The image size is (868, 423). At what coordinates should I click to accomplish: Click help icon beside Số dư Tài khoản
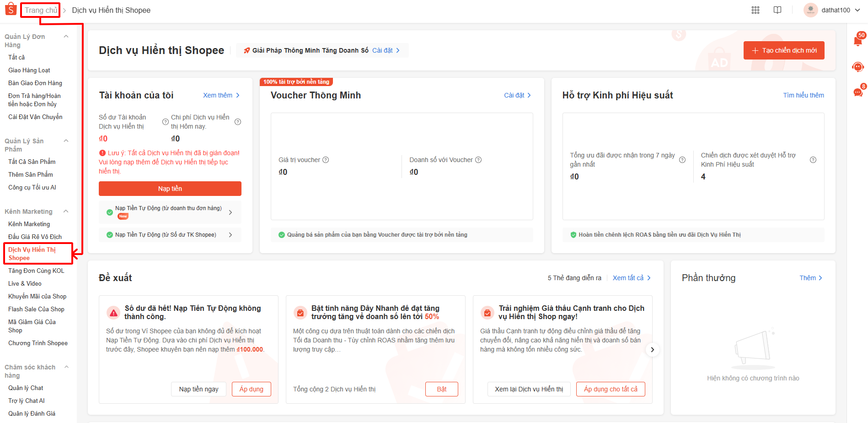click(x=166, y=122)
